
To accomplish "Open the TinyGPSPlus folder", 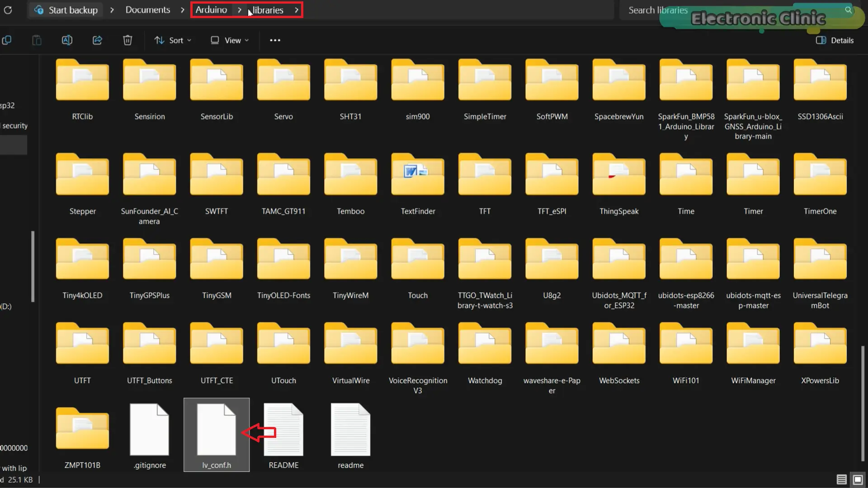I will (150, 269).
